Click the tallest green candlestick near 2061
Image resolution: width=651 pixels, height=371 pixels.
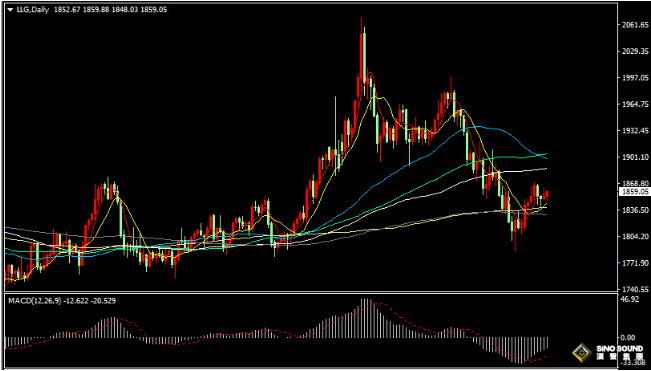tap(365, 57)
